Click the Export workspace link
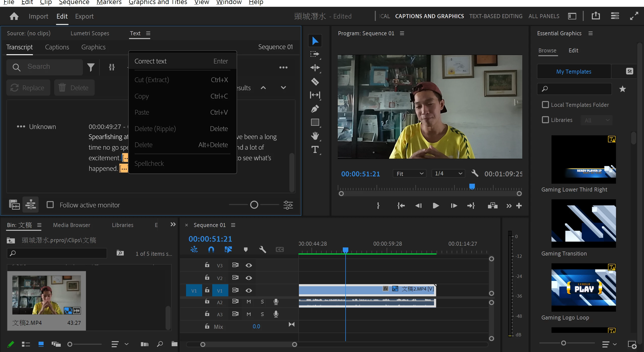This screenshot has height=352, width=644. pyautogui.click(x=84, y=16)
